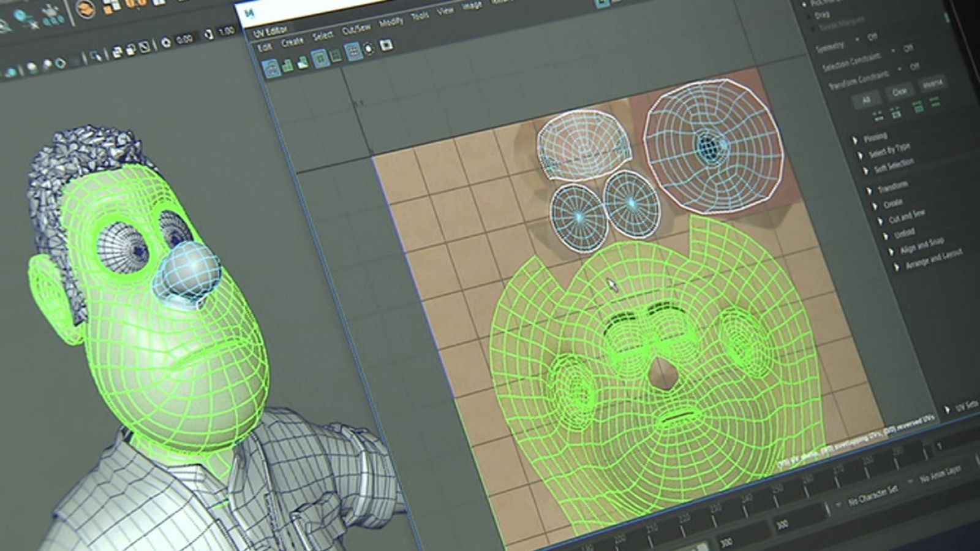This screenshot has height=551, width=980.
Task: Open the Create menu in UV Editor
Action: point(292,42)
